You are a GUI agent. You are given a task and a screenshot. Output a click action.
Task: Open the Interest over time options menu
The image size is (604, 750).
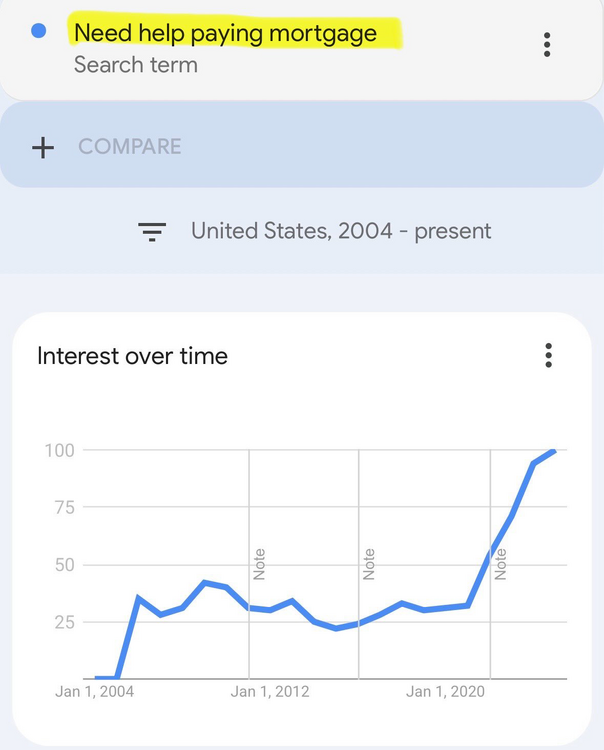pos(548,355)
